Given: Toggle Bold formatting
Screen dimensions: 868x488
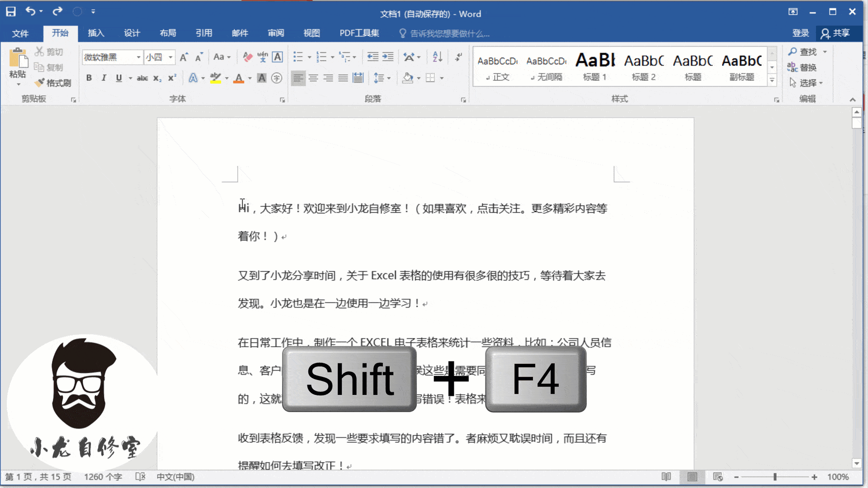Looking at the screenshot, I should coord(89,78).
